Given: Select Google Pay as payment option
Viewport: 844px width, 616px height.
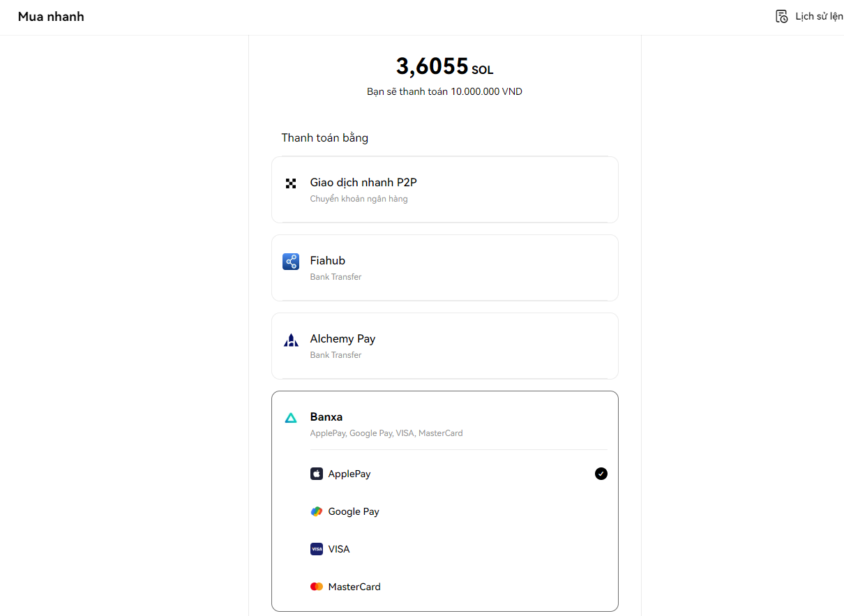Looking at the screenshot, I should click(354, 511).
